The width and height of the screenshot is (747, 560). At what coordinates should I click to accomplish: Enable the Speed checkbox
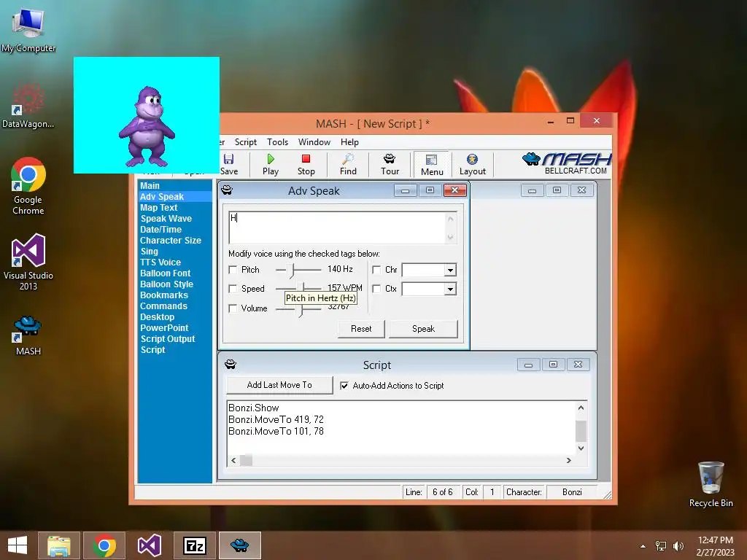[233, 289]
